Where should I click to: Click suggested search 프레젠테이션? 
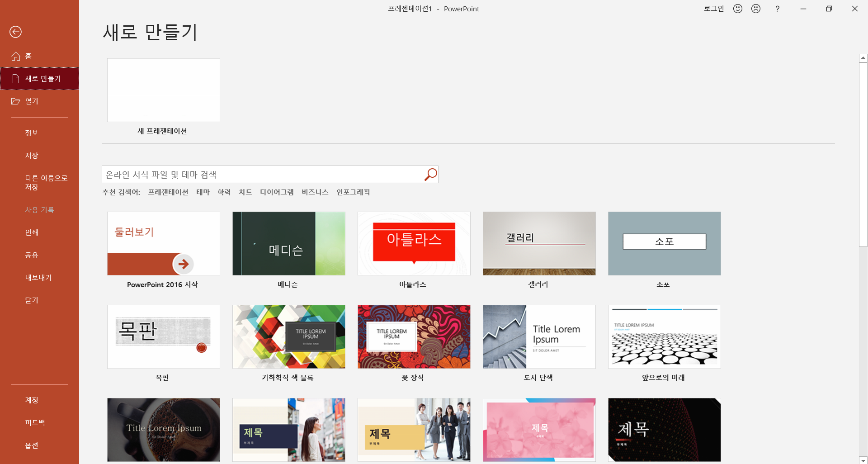(168, 192)
